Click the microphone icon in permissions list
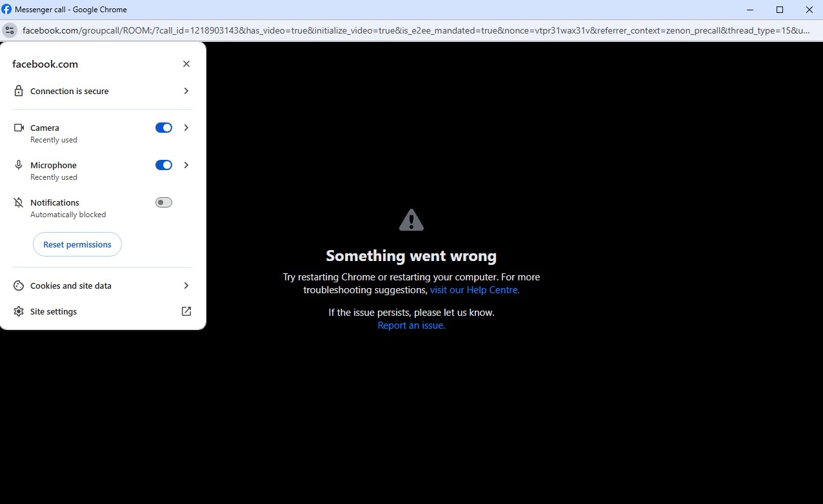Image resolution: width=823 pixels, height=504 pixels. point(19,165)
